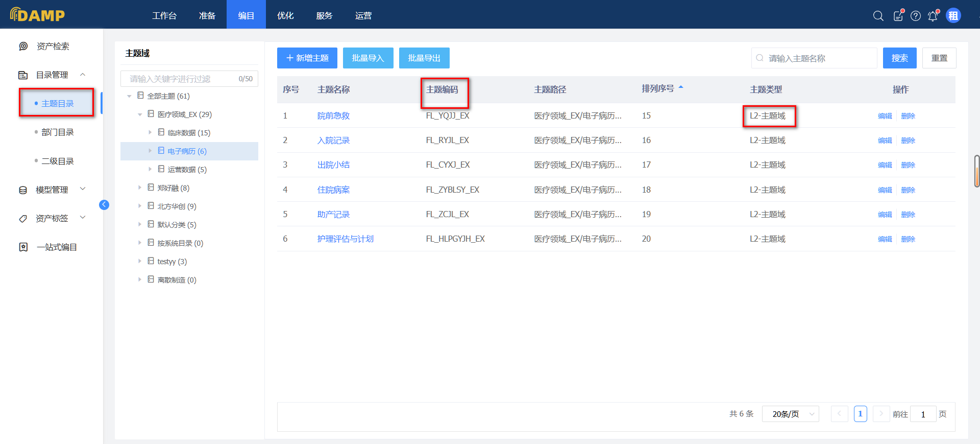Open the notifications bell icon

click(933, 16)
